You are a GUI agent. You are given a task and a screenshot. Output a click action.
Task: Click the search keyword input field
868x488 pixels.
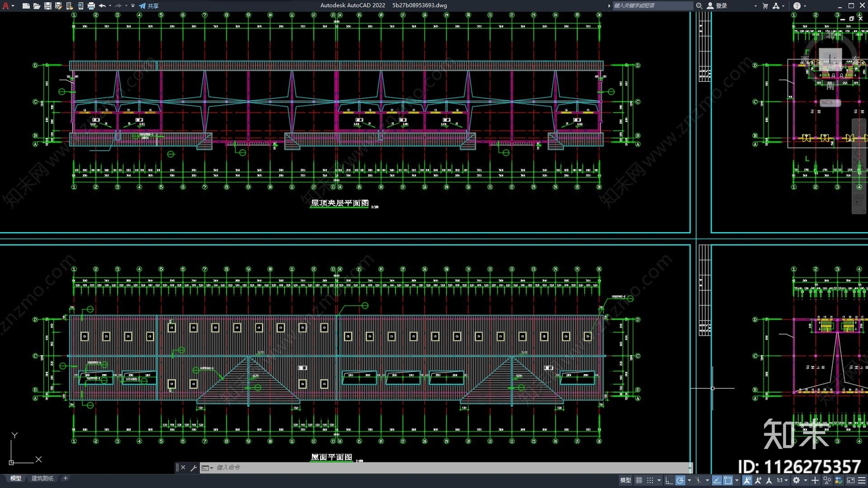click(x=653, y=5)
